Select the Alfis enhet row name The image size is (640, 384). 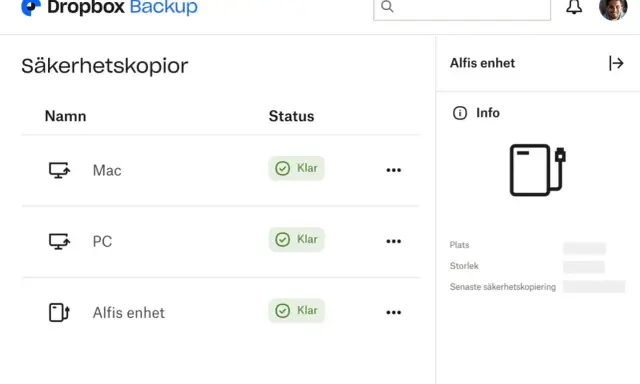[x=129, y=313]
